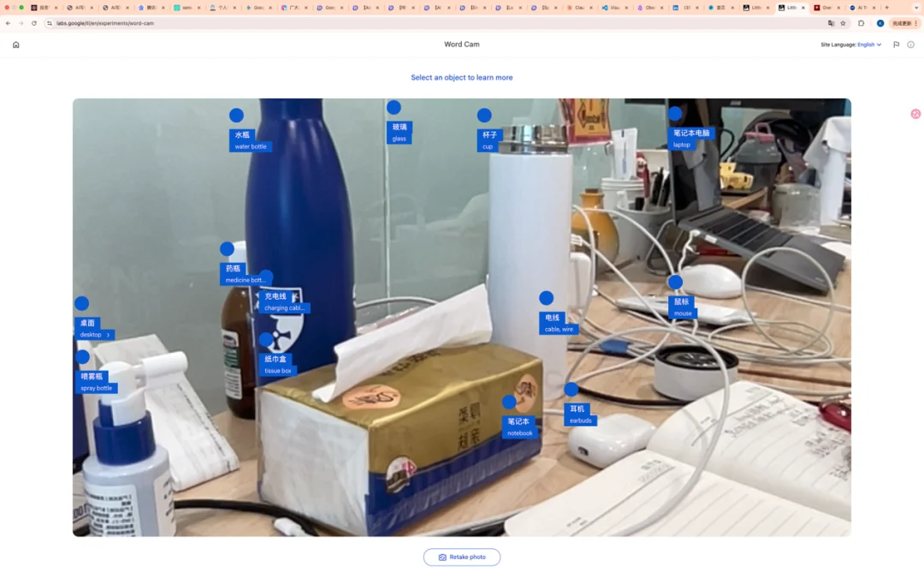Screen dimensions: 924x578
Task: Click the flag report icon
Action: pyautogui.click(x=896, y=45)
